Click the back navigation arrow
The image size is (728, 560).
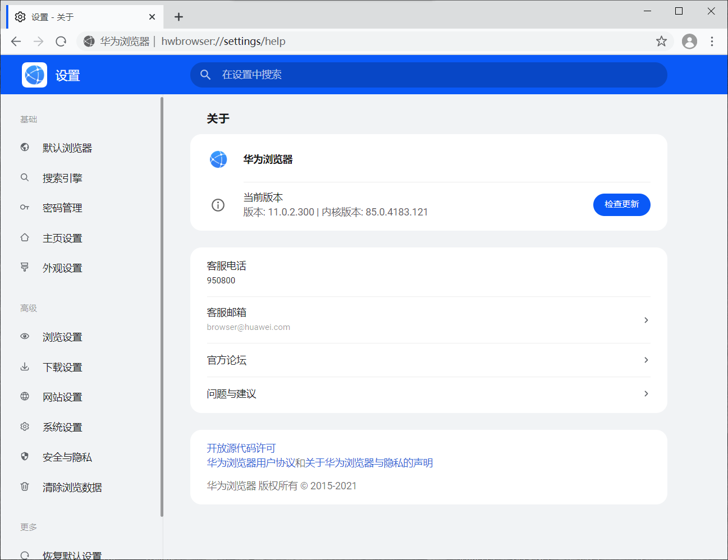point(16,41)
